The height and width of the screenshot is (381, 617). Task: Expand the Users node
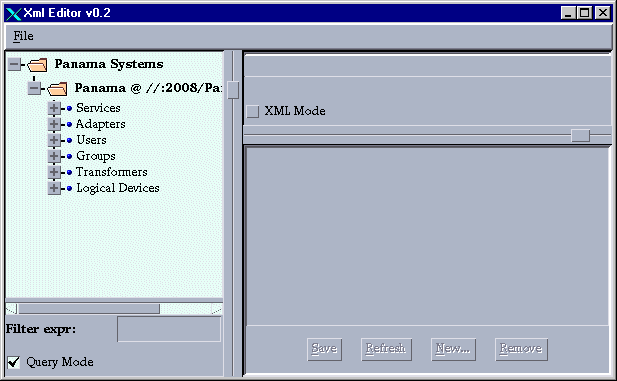tap(54, 140)
